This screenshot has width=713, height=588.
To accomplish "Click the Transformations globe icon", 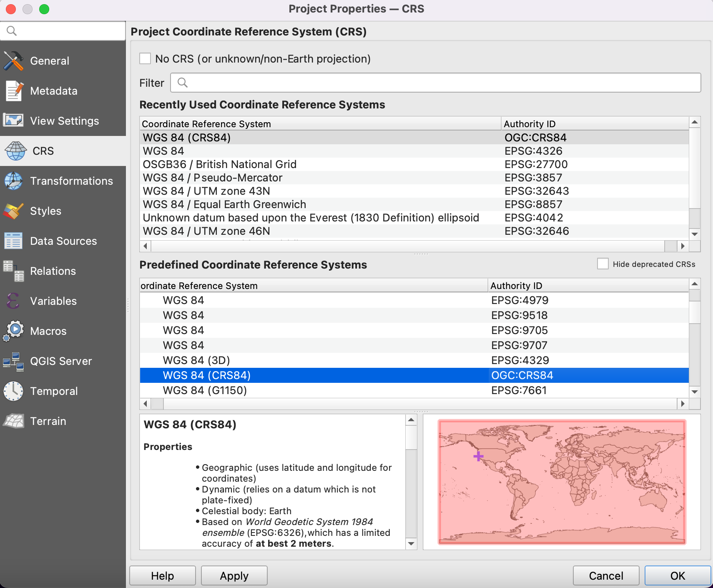I will click(13, 181).
